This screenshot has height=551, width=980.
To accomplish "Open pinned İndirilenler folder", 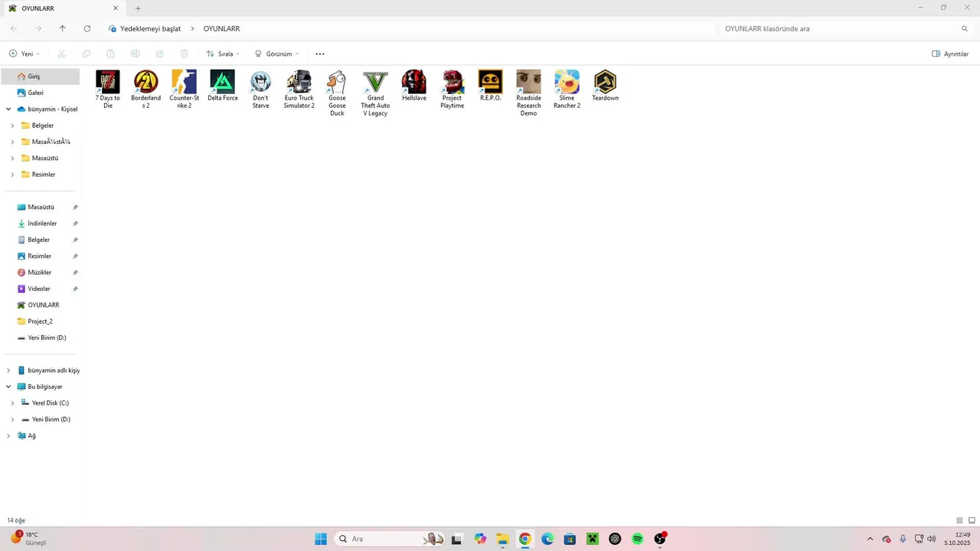I will [x=41, y=223].
